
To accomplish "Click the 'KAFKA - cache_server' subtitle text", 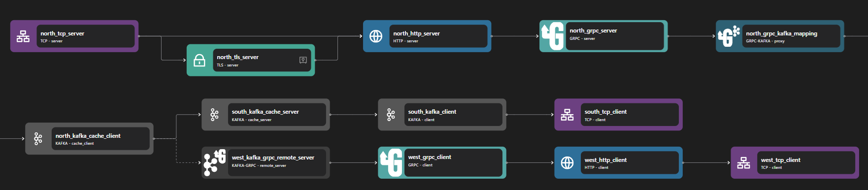I will click(251, 120).
